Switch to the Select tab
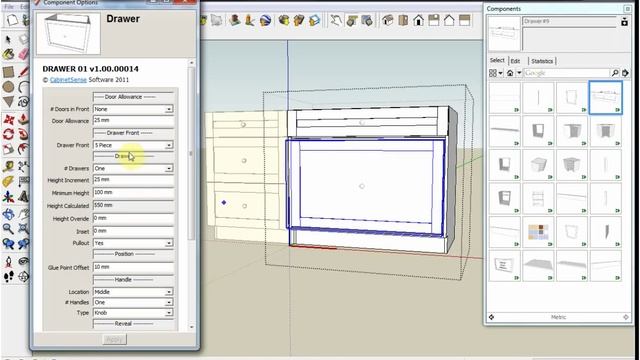The height and width of the screenshot is (360, 640). pyautogui.click(x=497, y=60)
